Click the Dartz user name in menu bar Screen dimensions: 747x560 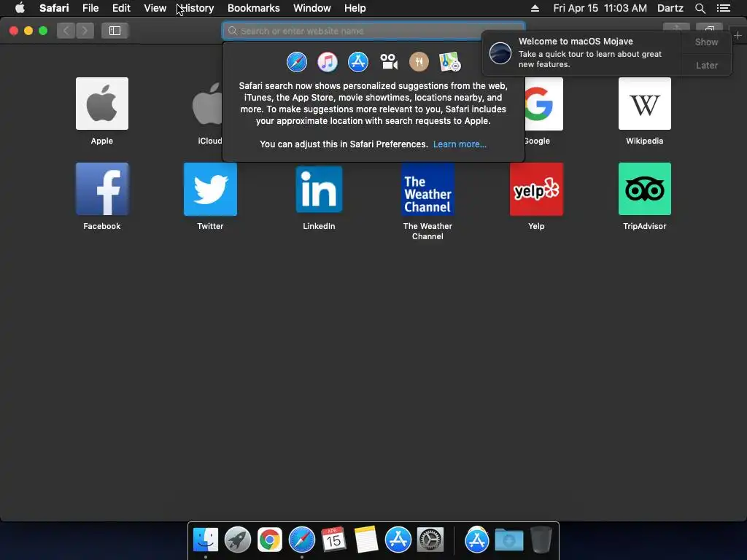pyautogui.click(x=670, y=8)
